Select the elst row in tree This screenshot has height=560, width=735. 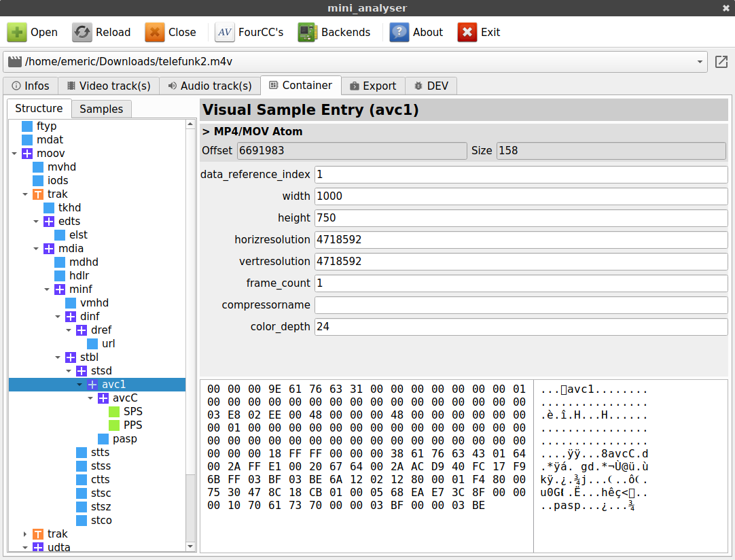point(97,235)
